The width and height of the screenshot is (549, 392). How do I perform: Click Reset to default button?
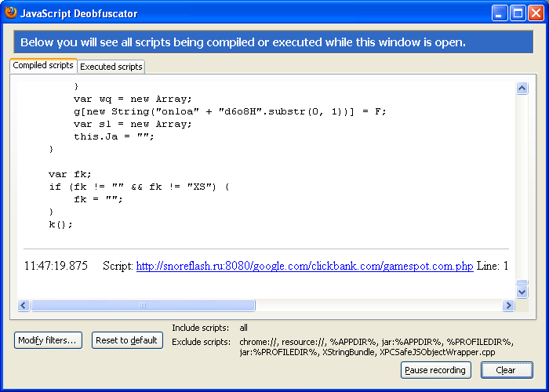(x=126, y=340)
